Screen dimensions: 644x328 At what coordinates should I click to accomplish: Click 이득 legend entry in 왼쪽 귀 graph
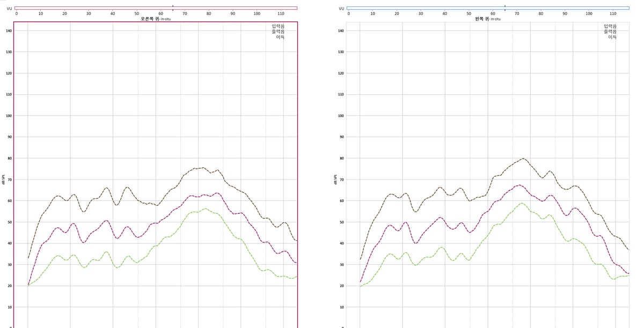click(612, 37)
